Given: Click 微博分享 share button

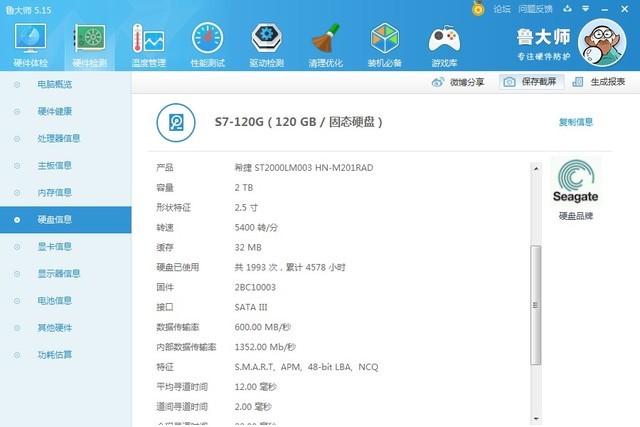Looking at the screenshot, I should 458,82.
